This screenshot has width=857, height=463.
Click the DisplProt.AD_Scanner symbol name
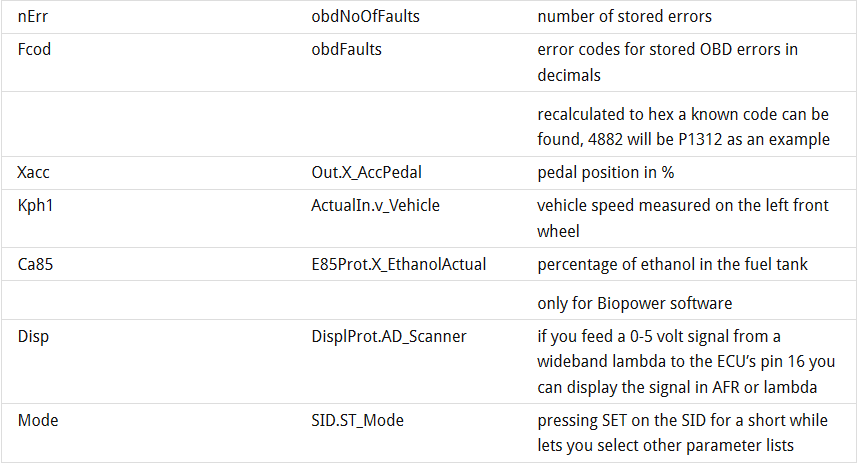pyautogui.click(x=389, y=337)
